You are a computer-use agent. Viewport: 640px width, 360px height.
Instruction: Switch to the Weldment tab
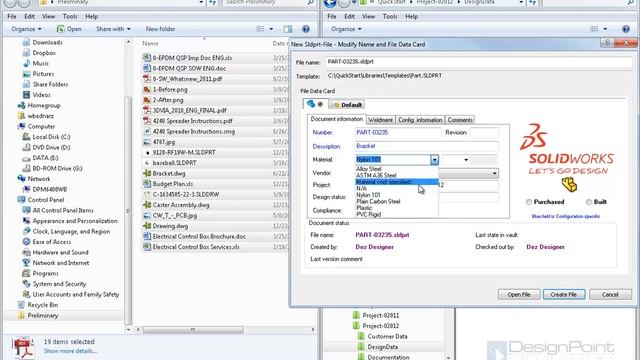click(380, 120)
